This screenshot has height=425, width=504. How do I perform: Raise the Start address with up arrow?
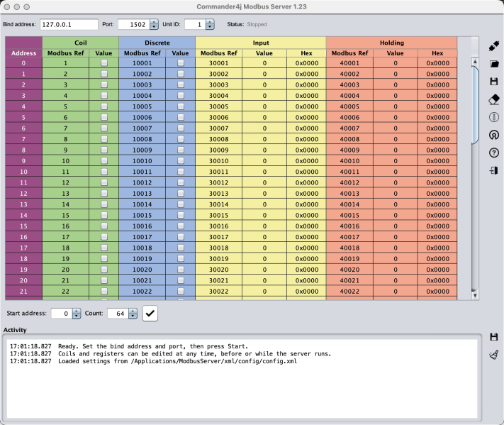pos(77,311)
